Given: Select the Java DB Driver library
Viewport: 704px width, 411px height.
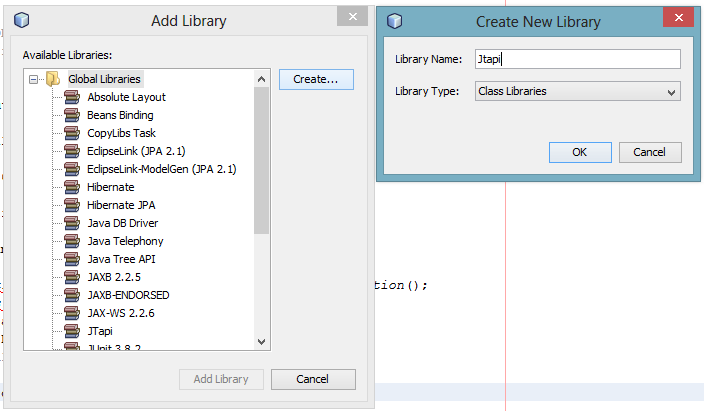Looking at the screenshot, I should [x=123, y=223].
